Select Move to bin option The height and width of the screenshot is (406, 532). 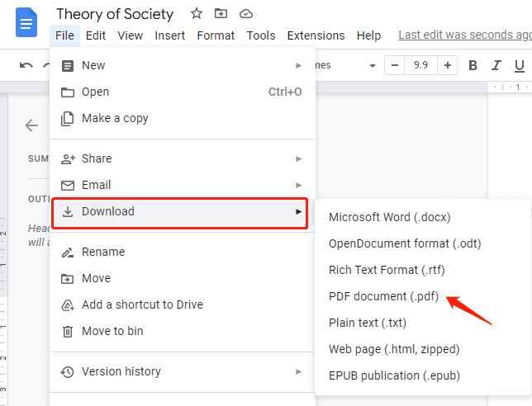point(112,331)
